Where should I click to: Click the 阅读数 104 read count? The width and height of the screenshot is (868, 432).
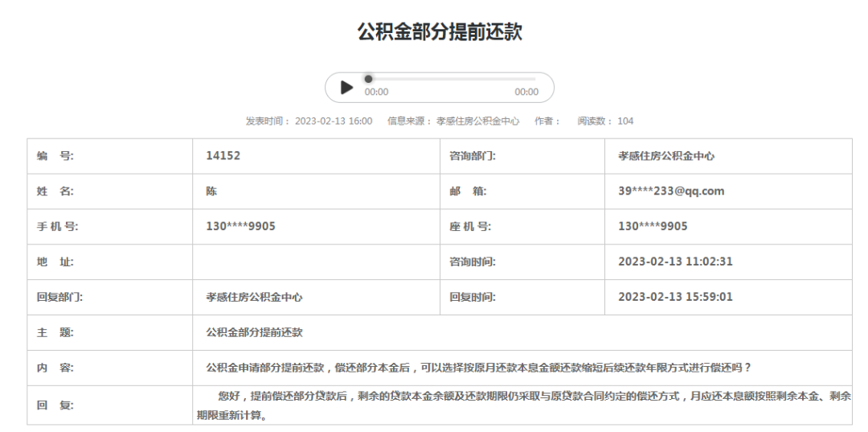coord(605,121)
